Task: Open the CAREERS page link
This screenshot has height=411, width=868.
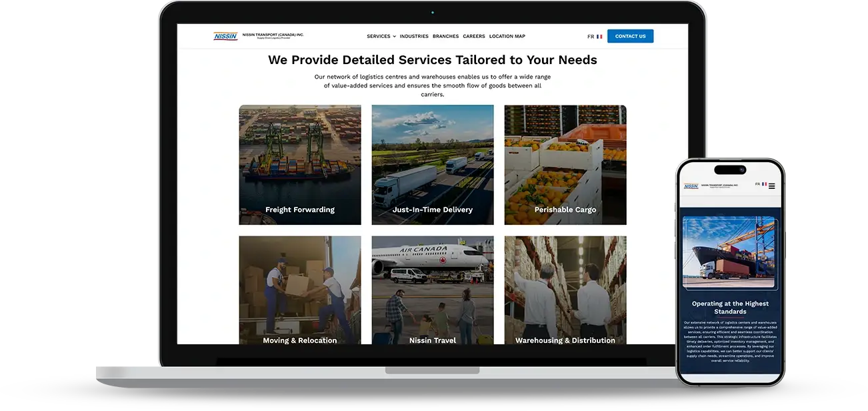Action: (473, 36)
